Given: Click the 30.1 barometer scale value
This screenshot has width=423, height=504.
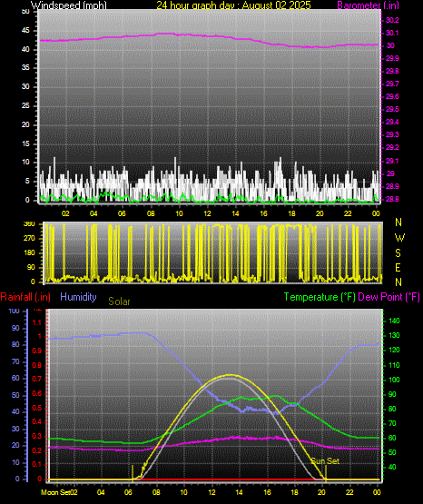Looking at the screenshot, I should 392,33.
